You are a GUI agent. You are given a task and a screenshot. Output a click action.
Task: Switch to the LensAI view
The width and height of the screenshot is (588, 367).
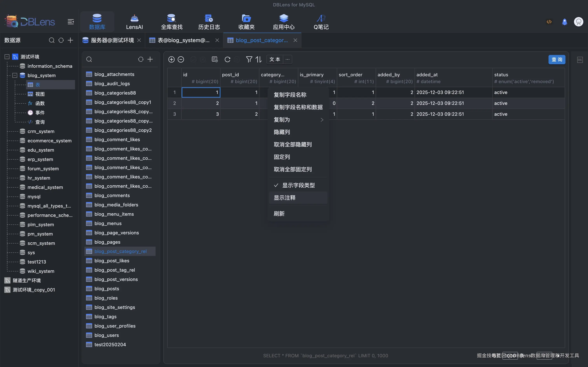click(134, 21)
